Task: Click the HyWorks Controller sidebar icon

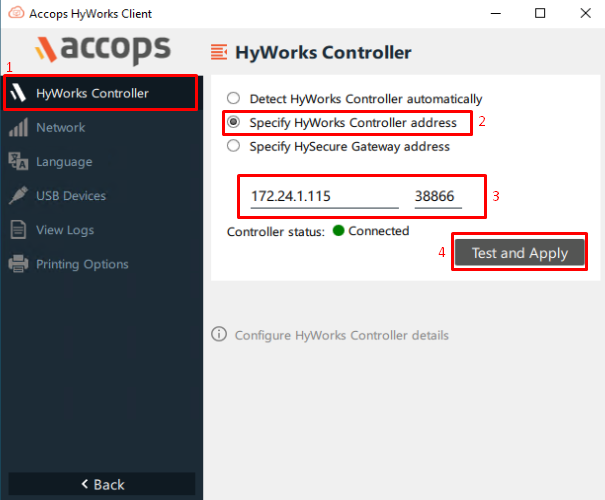Action: pyautogui.click(x=18, y=94)
